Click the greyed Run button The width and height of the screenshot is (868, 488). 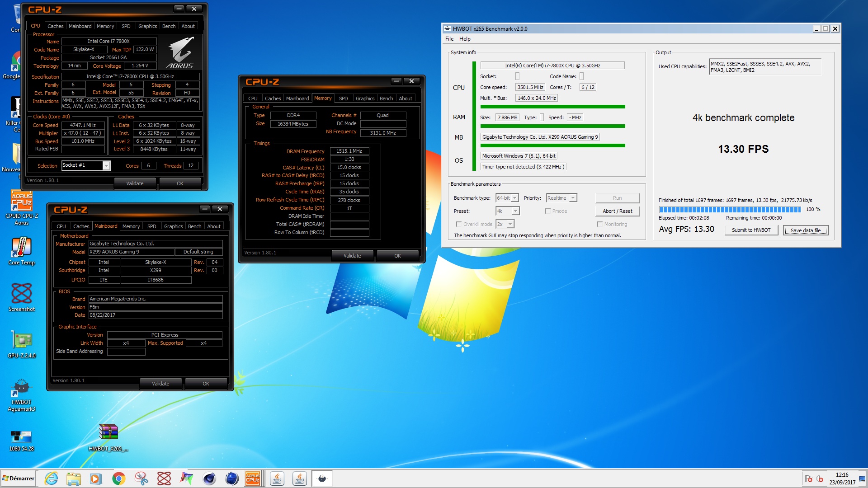click(x=618, y=198)
